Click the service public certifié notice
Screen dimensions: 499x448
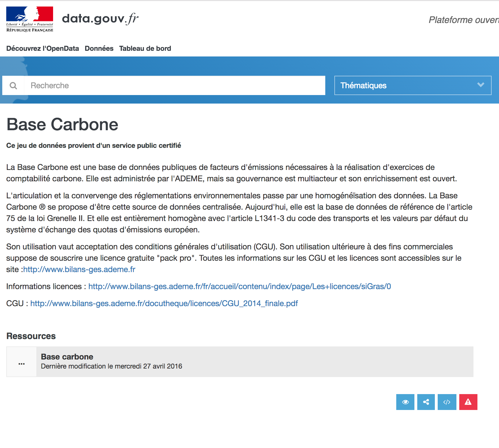(x=94, y=146)
